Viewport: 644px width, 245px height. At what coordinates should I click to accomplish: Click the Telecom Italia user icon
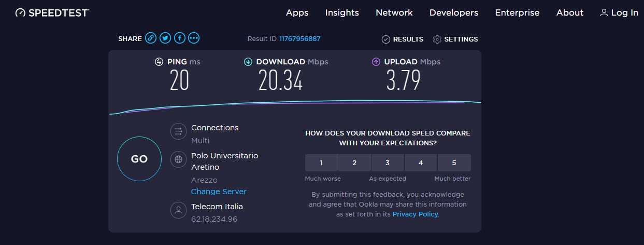[178, 210]
